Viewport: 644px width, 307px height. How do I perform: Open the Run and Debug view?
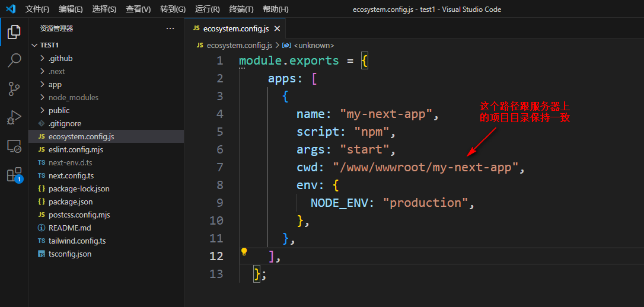coord(14,118)
